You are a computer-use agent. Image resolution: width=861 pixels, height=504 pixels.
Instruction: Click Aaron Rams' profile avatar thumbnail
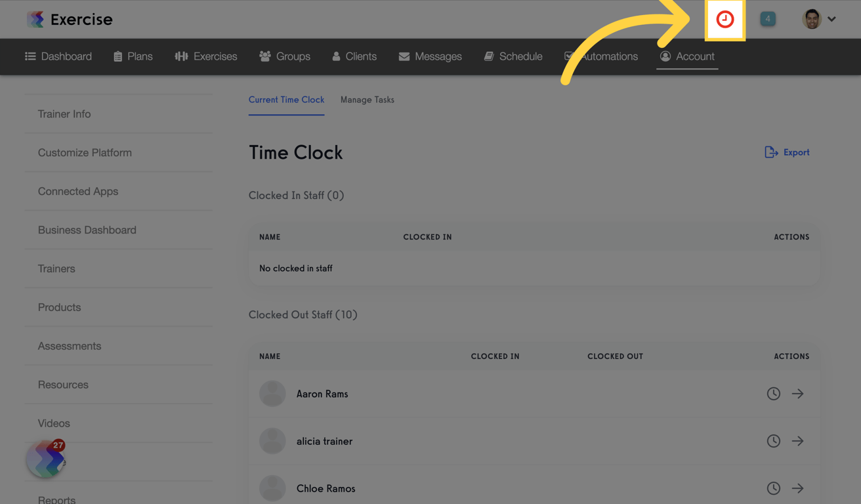pos(272,393)
